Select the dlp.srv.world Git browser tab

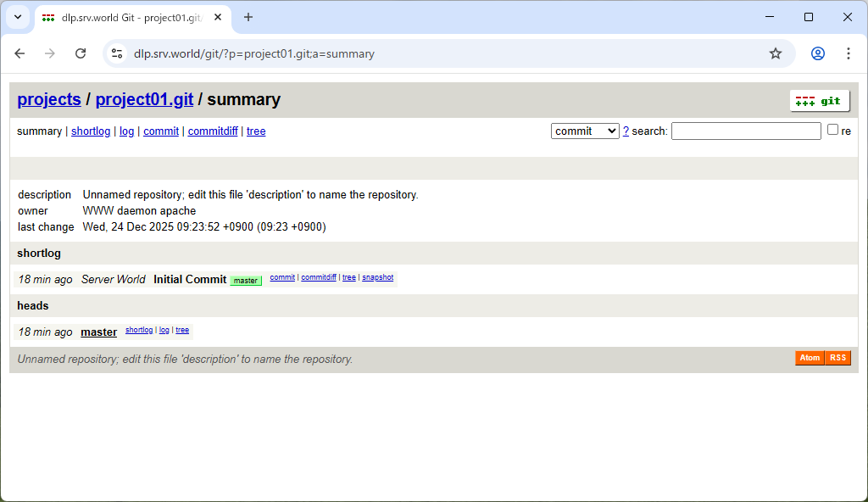click(131, 17)
